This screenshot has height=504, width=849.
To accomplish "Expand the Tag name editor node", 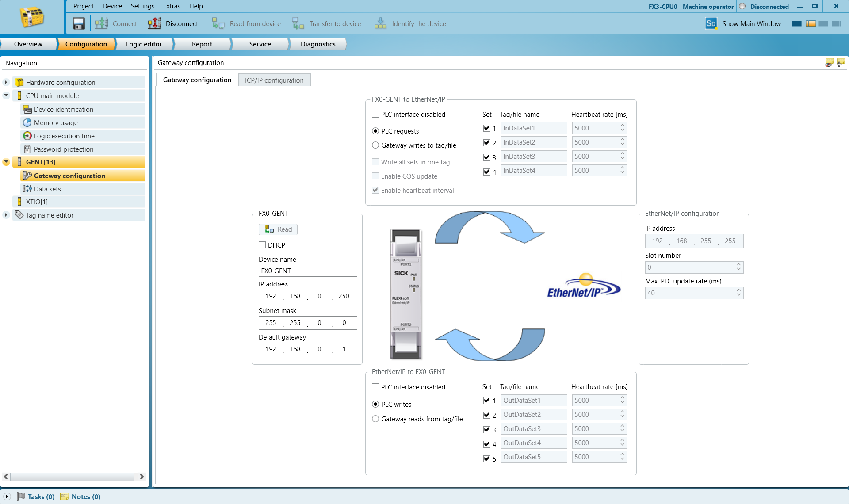I will coord(6,215).
